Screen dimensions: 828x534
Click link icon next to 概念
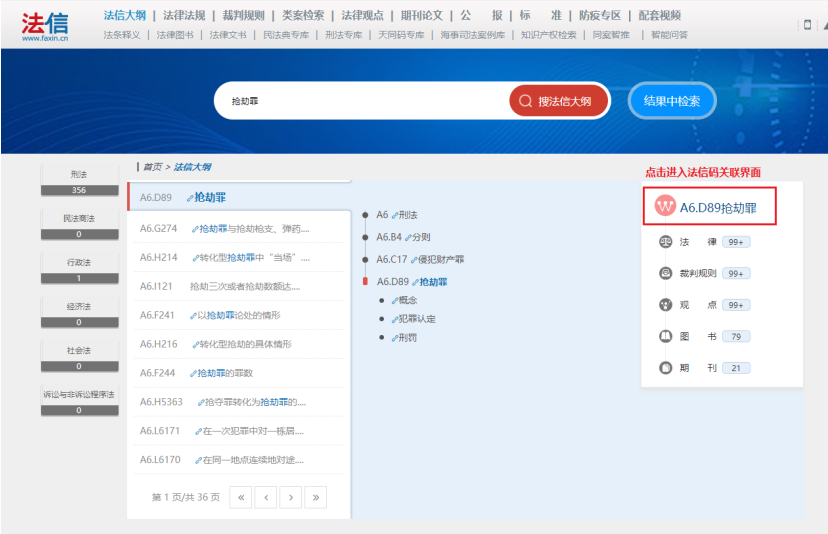[x=394, y=301]
